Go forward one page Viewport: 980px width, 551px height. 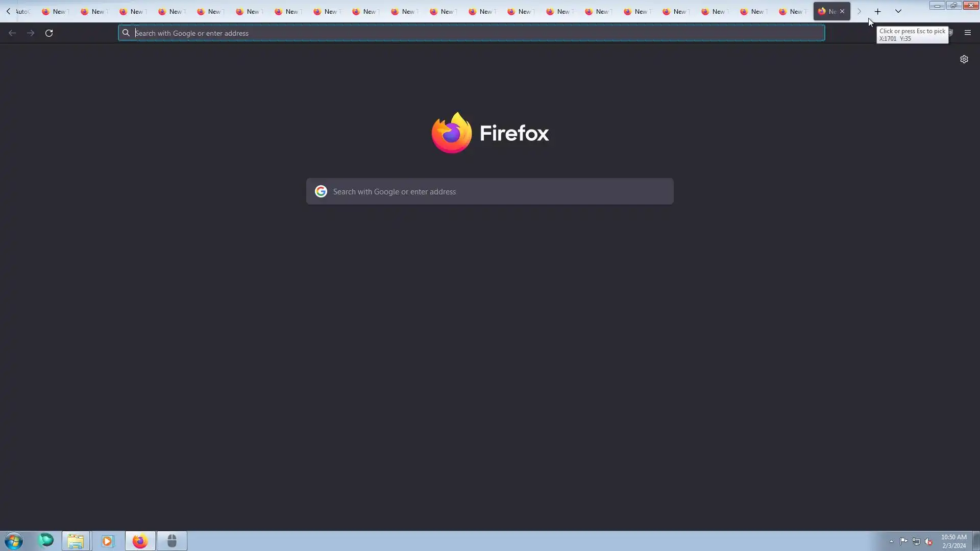tap(31, 33)
